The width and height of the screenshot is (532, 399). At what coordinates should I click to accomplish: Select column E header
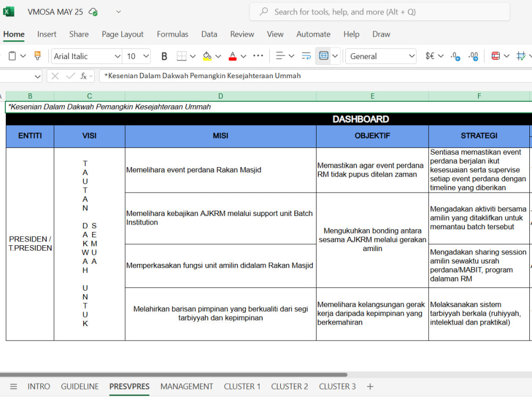(372, 96)
